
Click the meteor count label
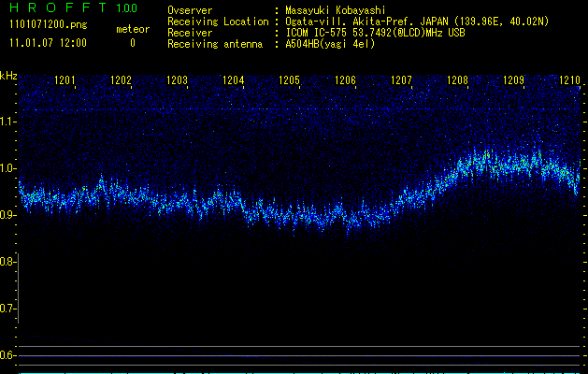tap(132, 29)
